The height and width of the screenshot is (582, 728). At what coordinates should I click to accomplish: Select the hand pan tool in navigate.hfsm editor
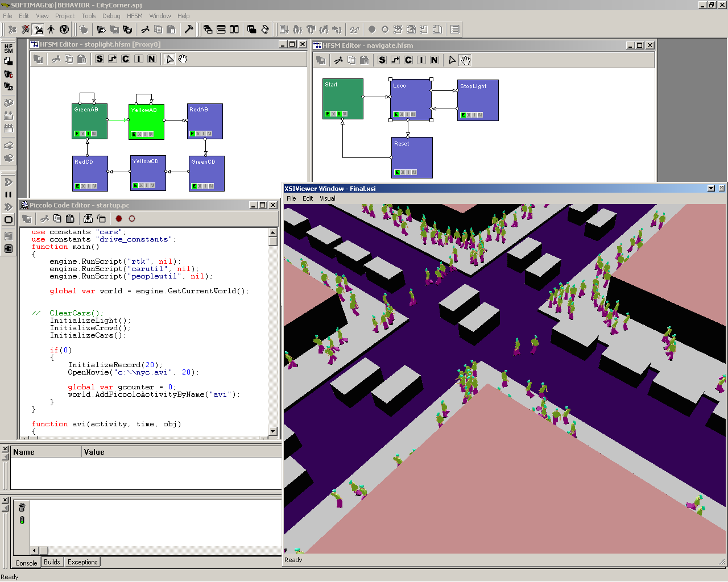click(466, 60)
